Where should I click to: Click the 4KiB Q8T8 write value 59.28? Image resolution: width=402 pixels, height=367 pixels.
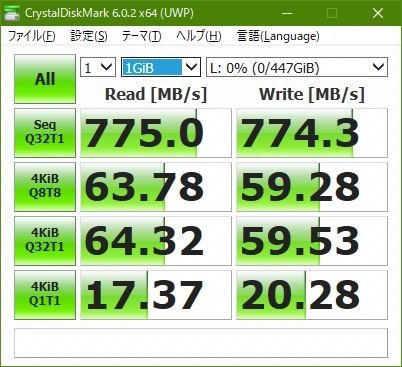312,187
